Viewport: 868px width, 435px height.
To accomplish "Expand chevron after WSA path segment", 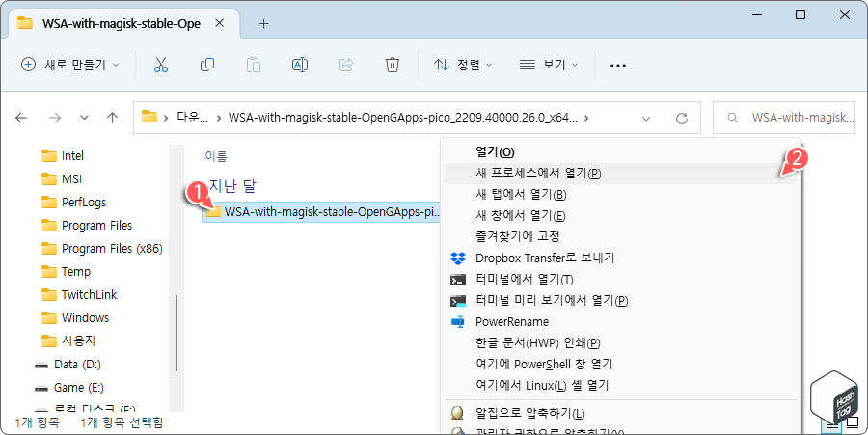I will 586,118.
